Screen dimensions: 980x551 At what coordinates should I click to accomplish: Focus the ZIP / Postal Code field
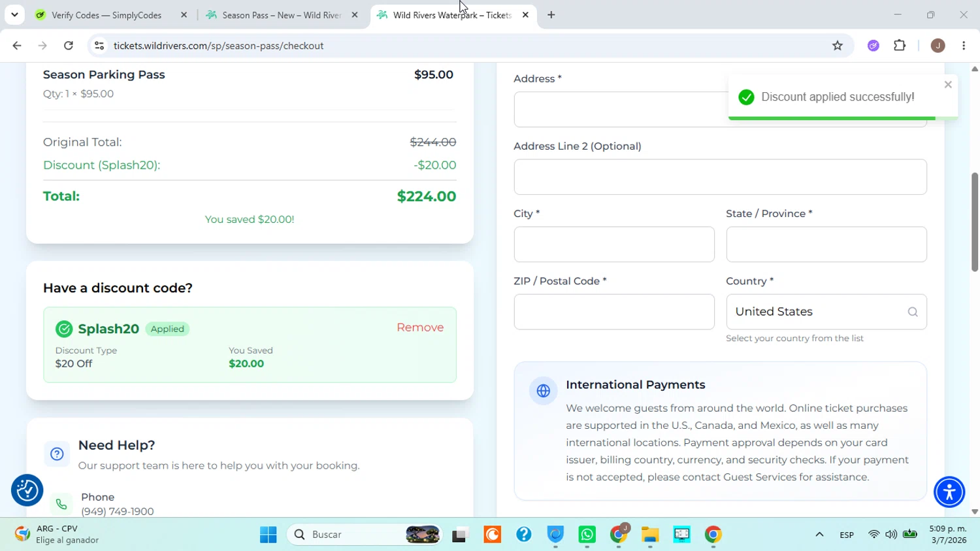click(614, 312)
